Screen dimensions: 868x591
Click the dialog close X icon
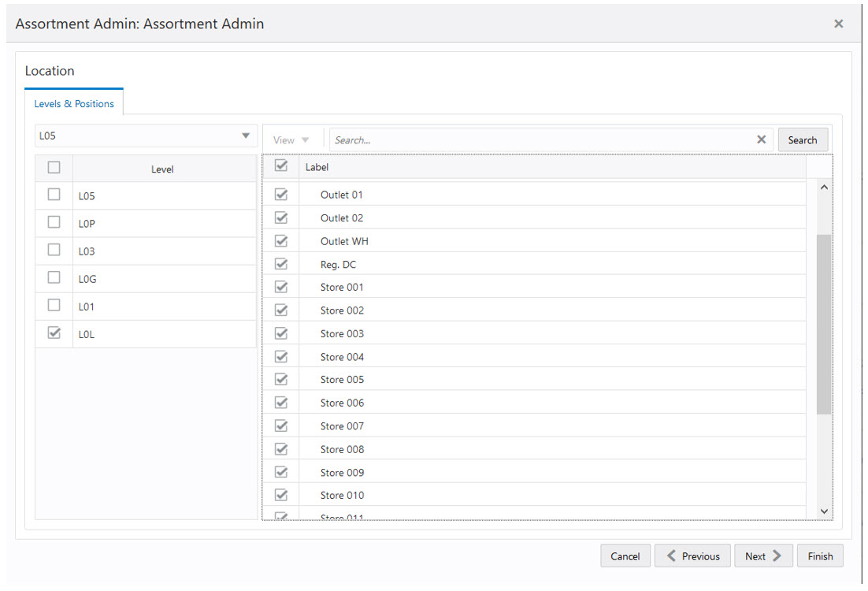[838, 24]
